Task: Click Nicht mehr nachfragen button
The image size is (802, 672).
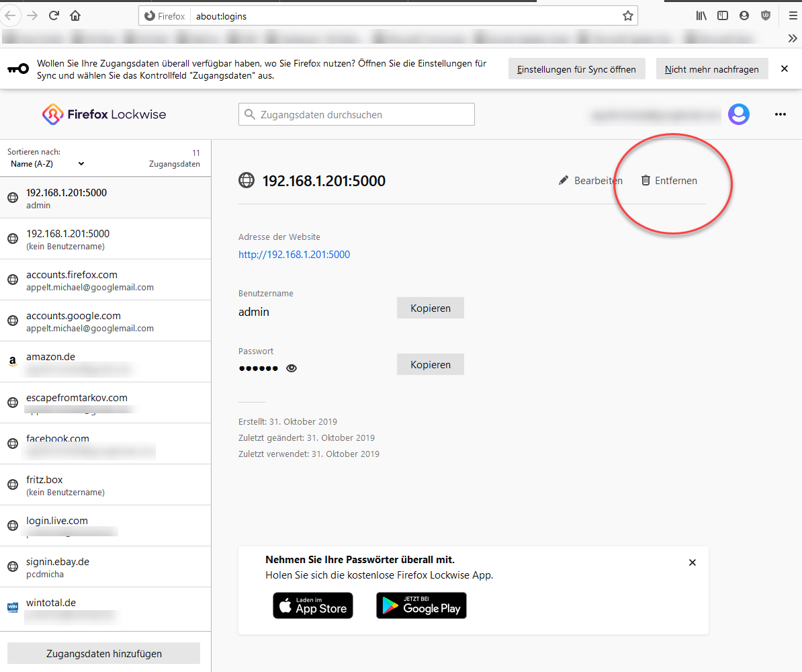Action: [712, 69]
